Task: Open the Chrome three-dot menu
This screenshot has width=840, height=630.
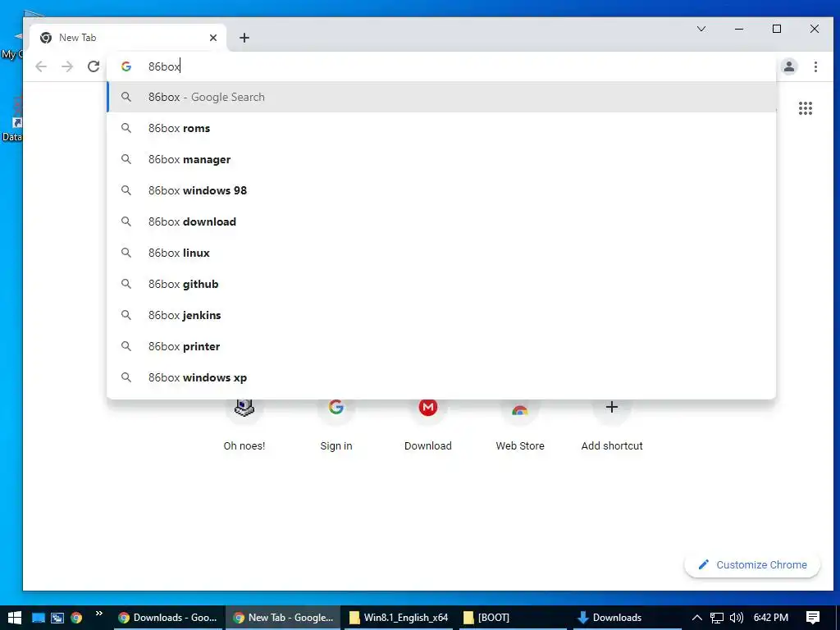Action: [x=815, y=66]
